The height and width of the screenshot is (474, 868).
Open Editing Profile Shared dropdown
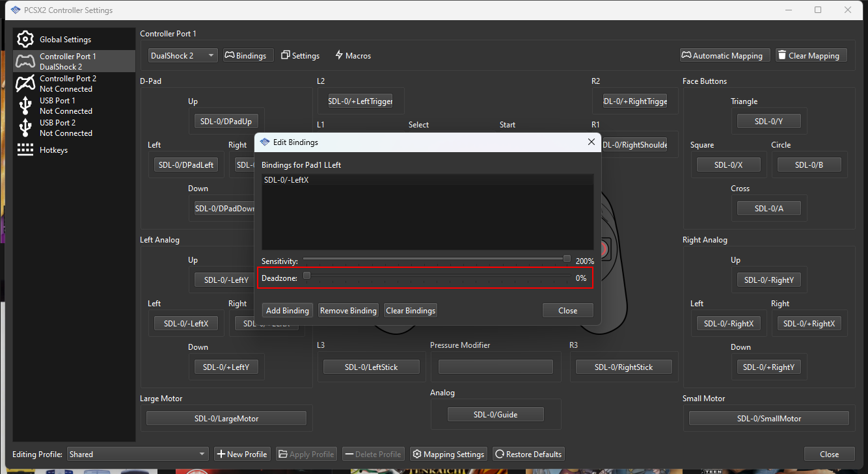coord(137,454)
